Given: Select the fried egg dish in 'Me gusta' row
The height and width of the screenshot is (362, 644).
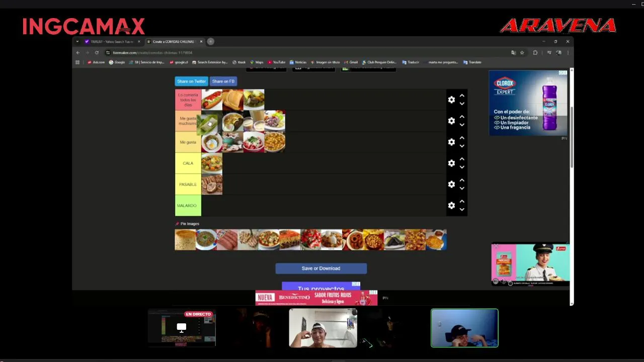Looking at the screenshot, I should point(212,142).
